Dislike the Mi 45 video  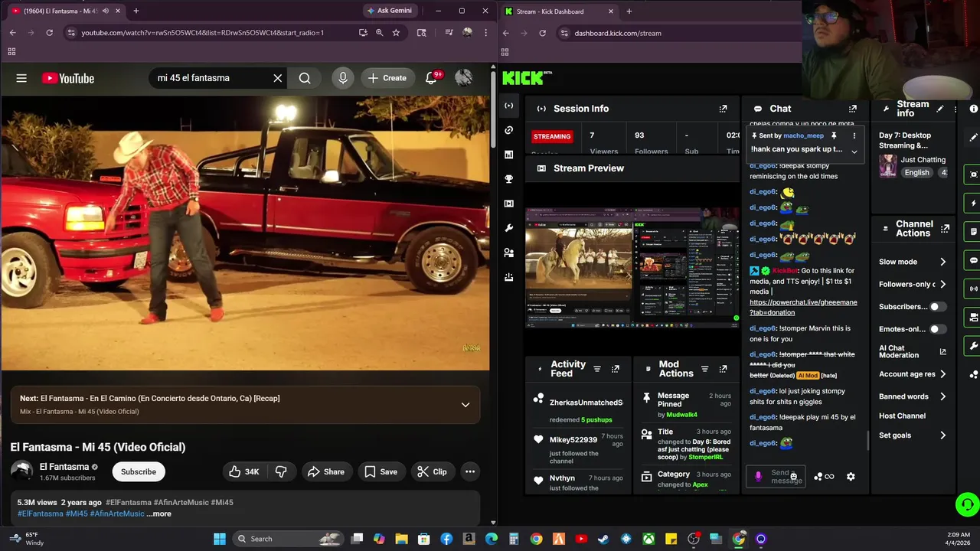[x=281, y=471]
